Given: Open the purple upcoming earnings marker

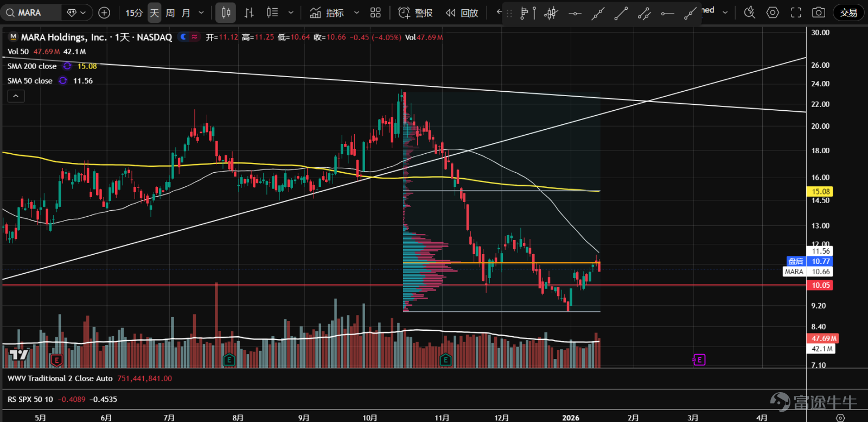Looking at the screenshot, I should click(699, 360).
